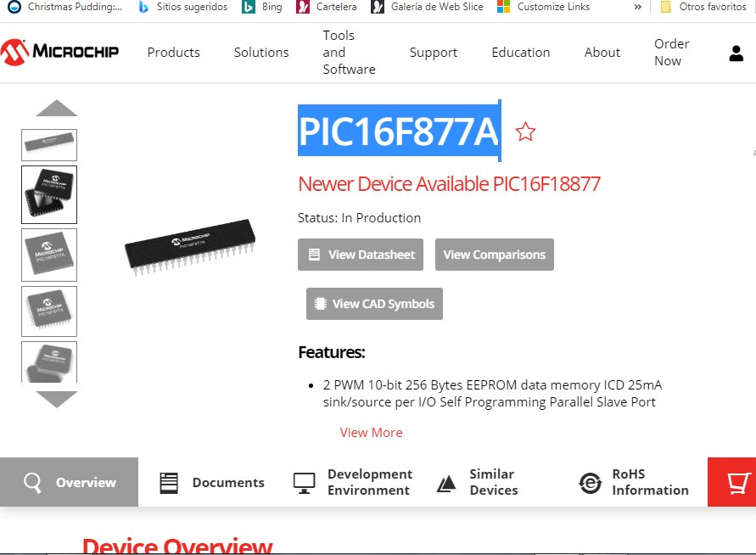This screenshot has width=756, height=555.
Task: Click the favorite star next to PIC16F877A
Action: (525, 132)
